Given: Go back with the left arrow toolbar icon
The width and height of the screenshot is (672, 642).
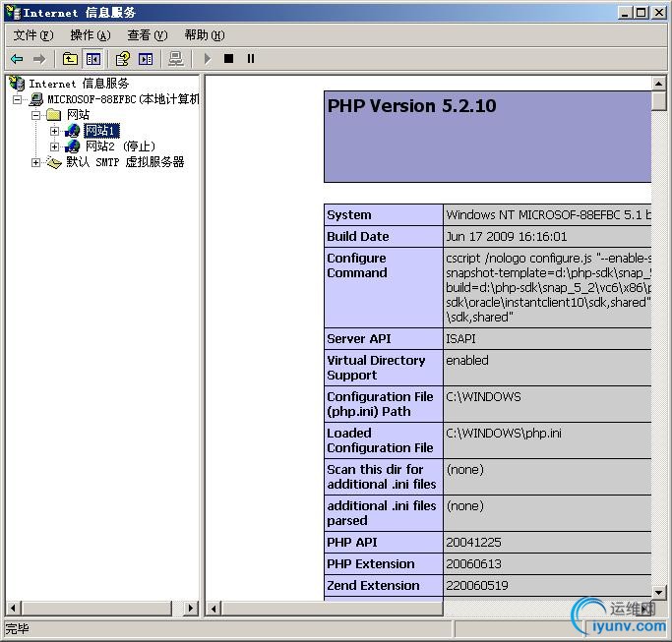Looking at the screenshot, I should tap(17, 59).
